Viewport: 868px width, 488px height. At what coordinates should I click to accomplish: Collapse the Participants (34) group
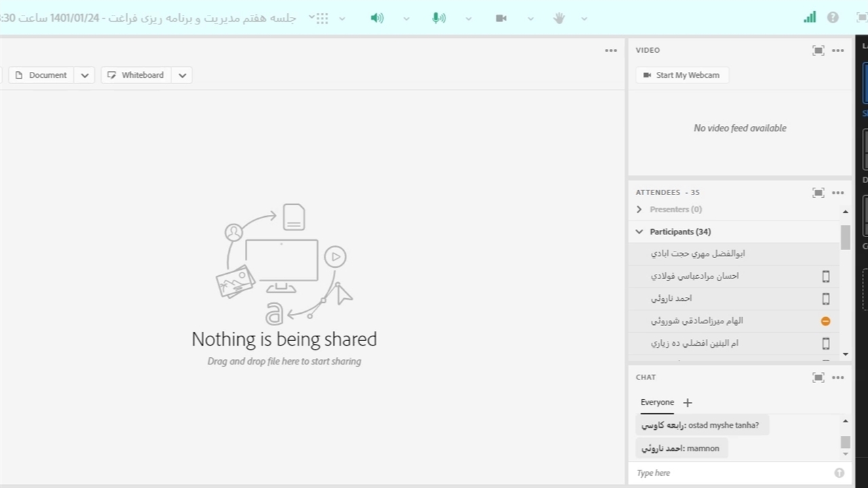tap(639, 232)
